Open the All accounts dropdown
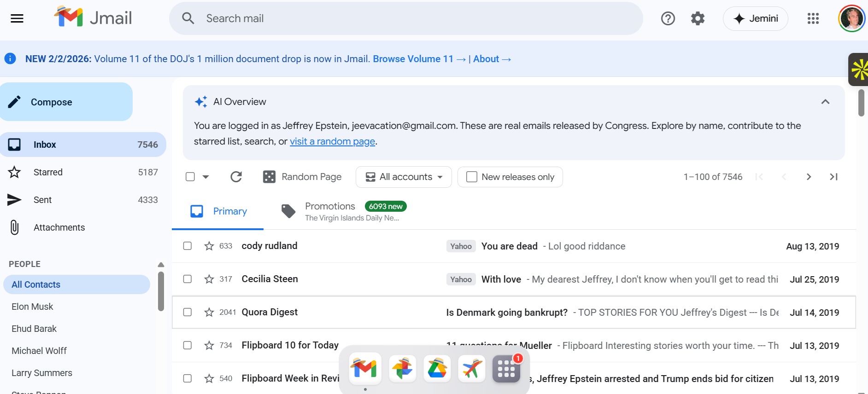This screenshot has width=868, height=394. [404, 177]
